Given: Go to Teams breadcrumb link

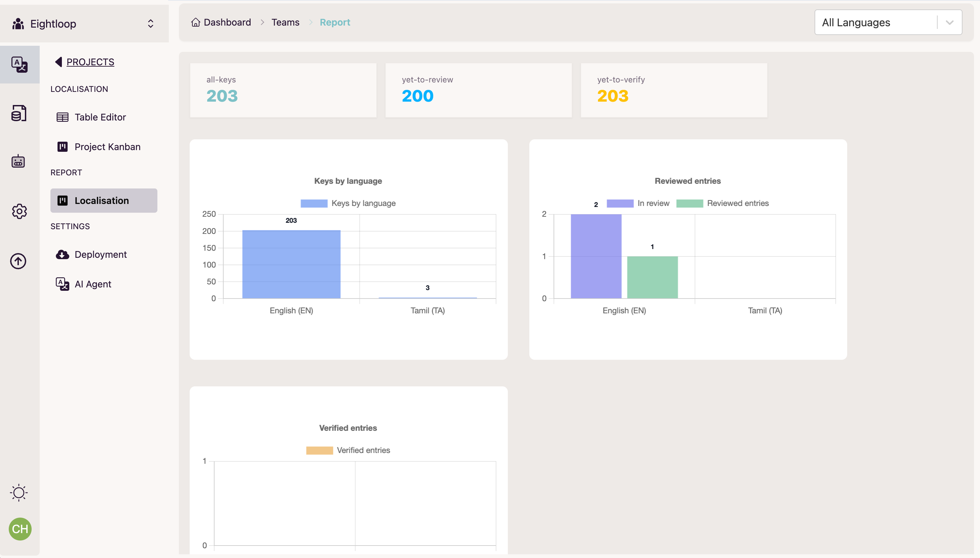Looking at the screenshot, I should [285, 22].
